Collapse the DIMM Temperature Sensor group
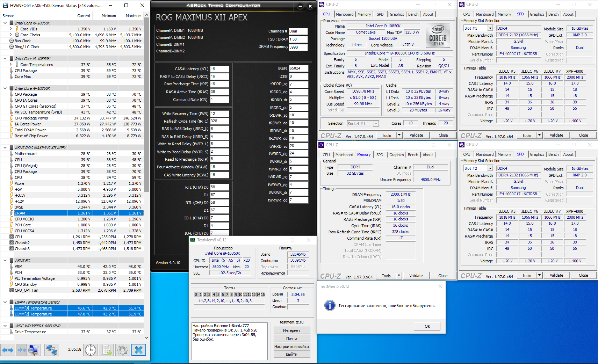598x364 pixels. pyautogui.click(x=5, y=302)
